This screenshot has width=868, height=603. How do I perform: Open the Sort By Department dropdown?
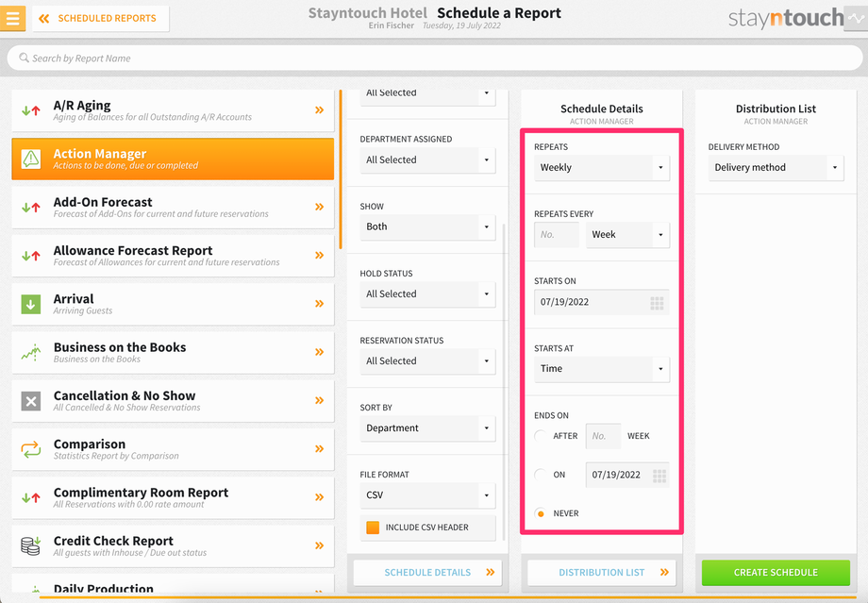click(427, 428)
